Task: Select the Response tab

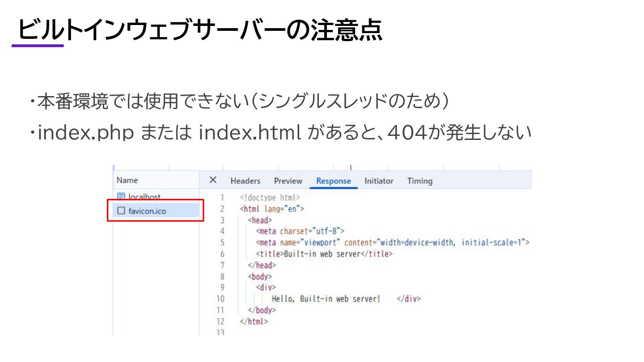Action: point(333,181)
